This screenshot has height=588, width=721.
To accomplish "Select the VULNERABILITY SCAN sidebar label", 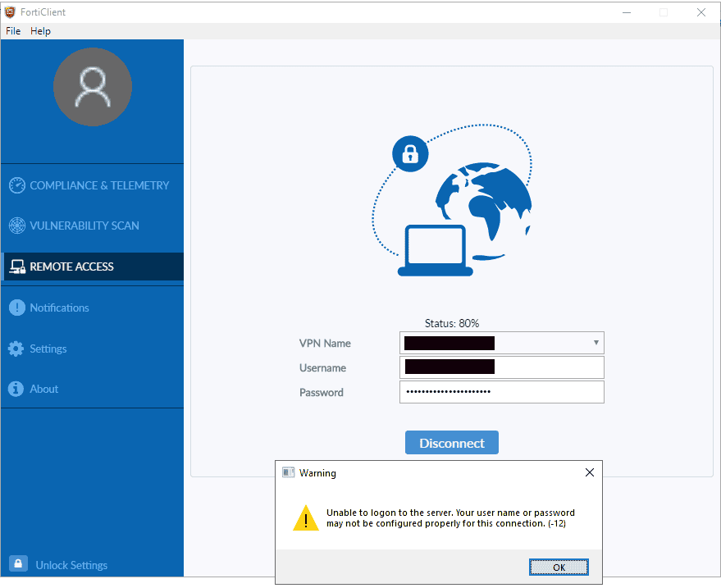I will tap(84, 226).
